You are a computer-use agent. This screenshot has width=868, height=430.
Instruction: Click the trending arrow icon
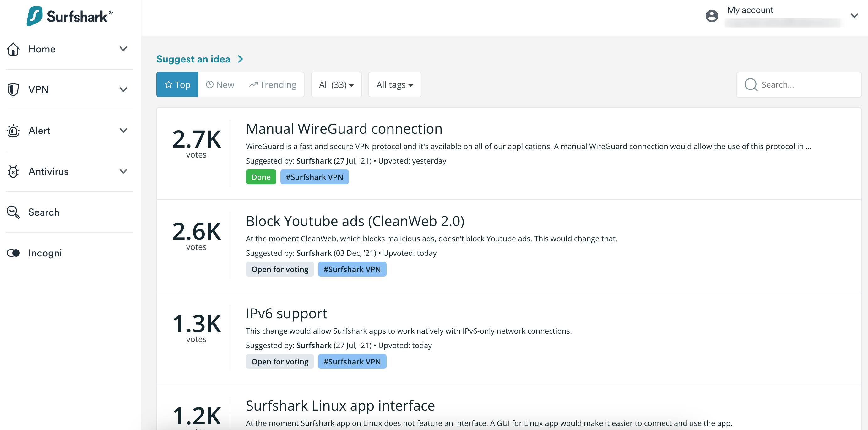point(253,85)
